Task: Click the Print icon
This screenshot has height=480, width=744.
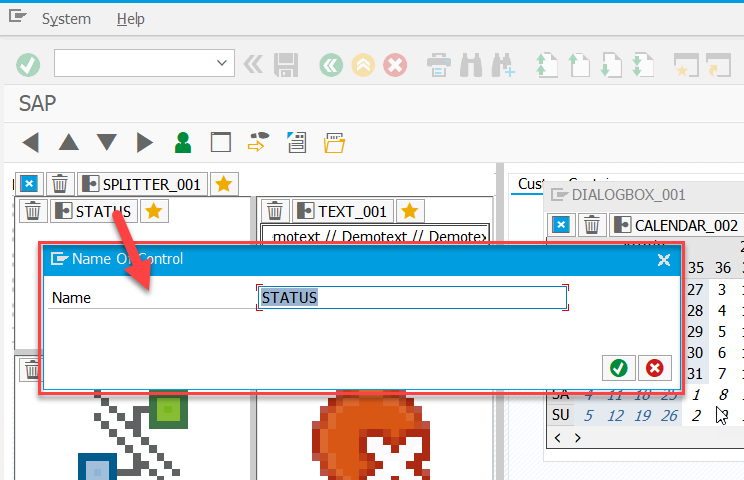Action: point(438,65)
